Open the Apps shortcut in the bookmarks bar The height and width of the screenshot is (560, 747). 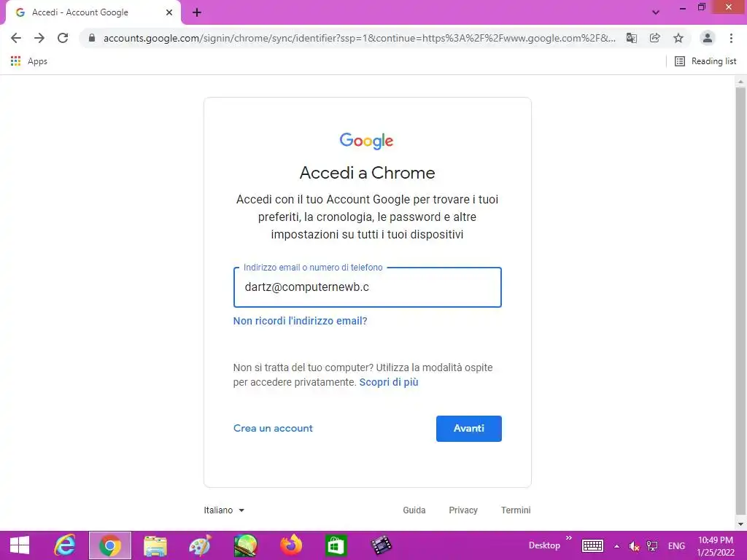(x=29, y=61)
